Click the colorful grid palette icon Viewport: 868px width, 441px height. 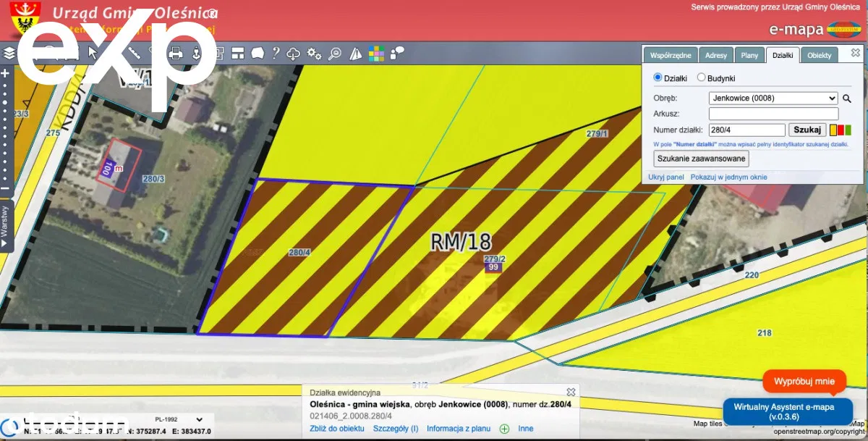coord(376,53)
